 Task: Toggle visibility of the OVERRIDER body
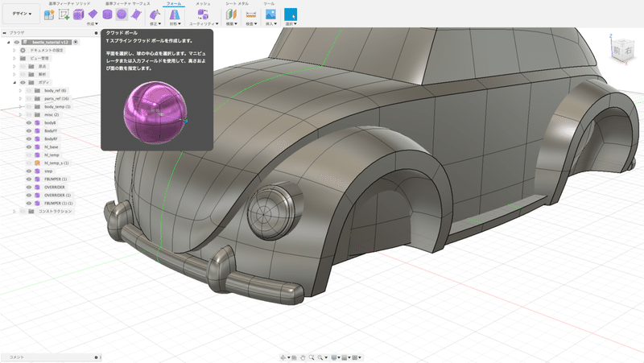[27, 187]
